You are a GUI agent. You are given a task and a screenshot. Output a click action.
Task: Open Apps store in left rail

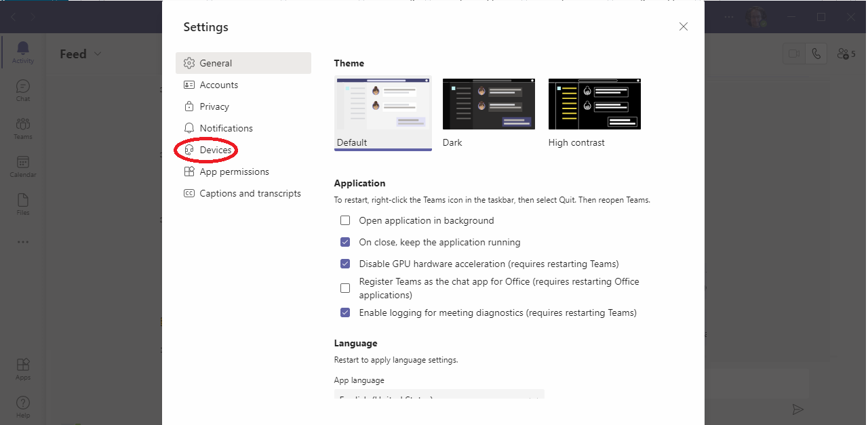(23, 369)
